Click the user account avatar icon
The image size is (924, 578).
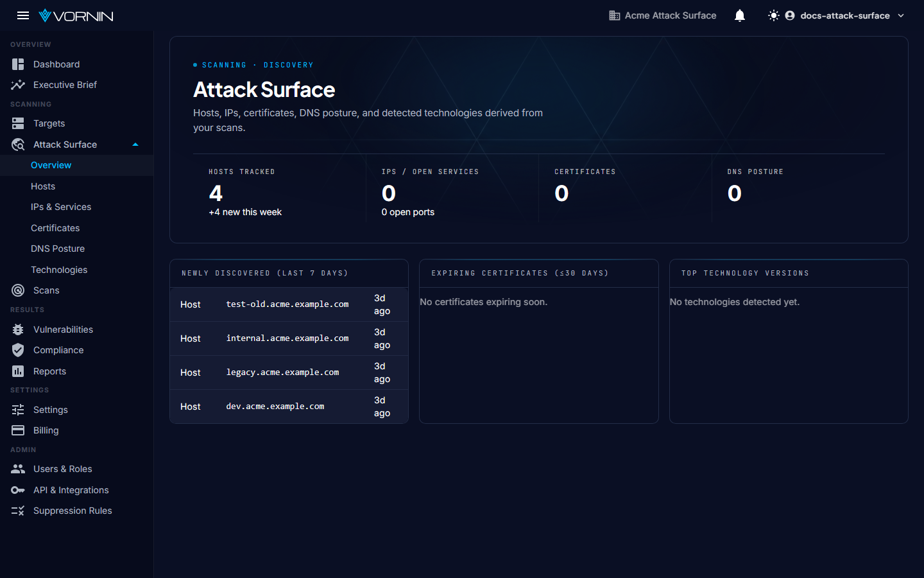coord(790,15)
